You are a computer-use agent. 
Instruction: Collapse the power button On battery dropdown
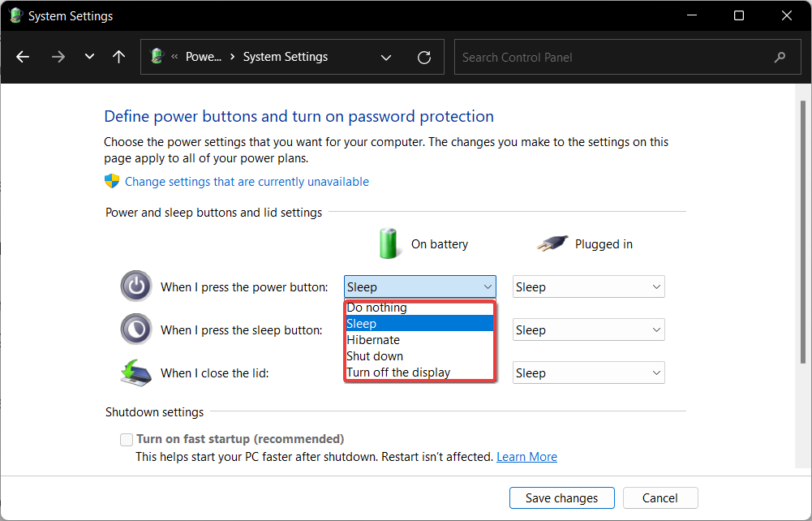point(420,287)
